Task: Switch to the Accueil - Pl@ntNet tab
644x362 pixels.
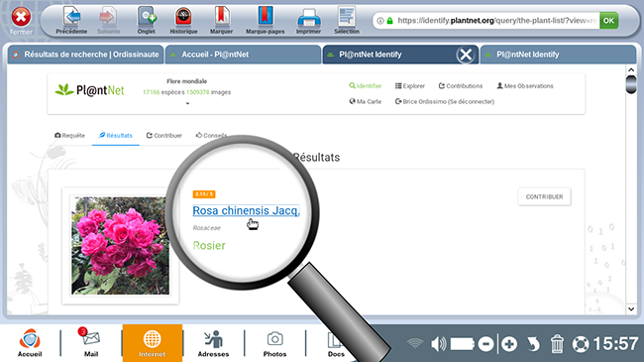Action: click(x=243, y=55)
